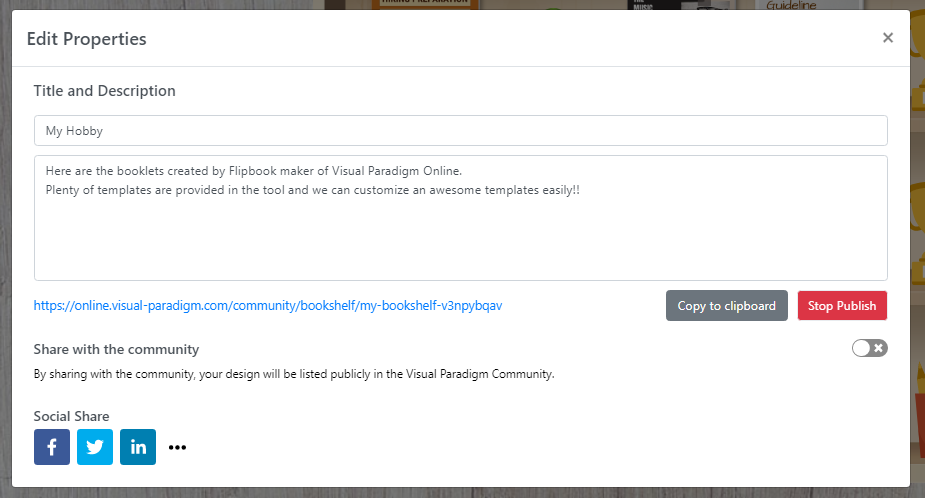Screen dimensions: 925x498
Task: Click the 'My Hobby' title field
Action: [x=460, y=130]
